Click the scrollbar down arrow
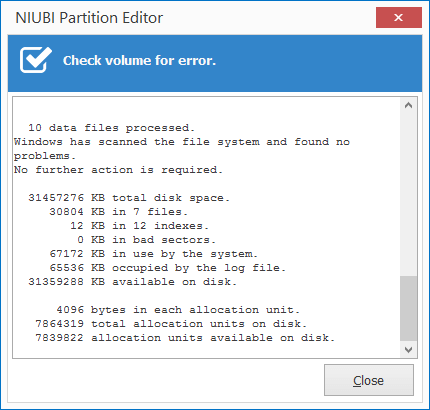Image resolution: width=430 pixels, height=410 pixels. point(408,350)
